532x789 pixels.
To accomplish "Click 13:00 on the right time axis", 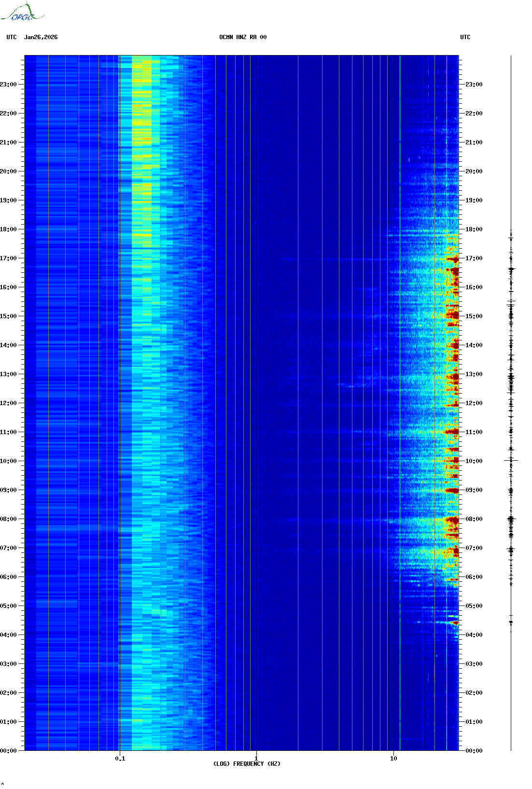I will (474, 374).
